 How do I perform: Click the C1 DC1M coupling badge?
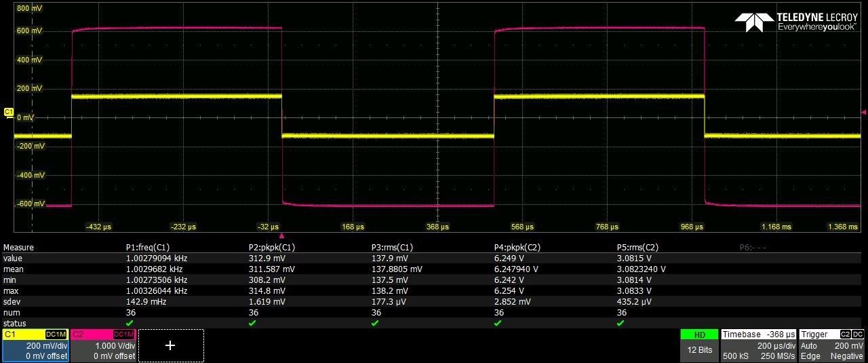pyautogui.click(x=56, y=335)
